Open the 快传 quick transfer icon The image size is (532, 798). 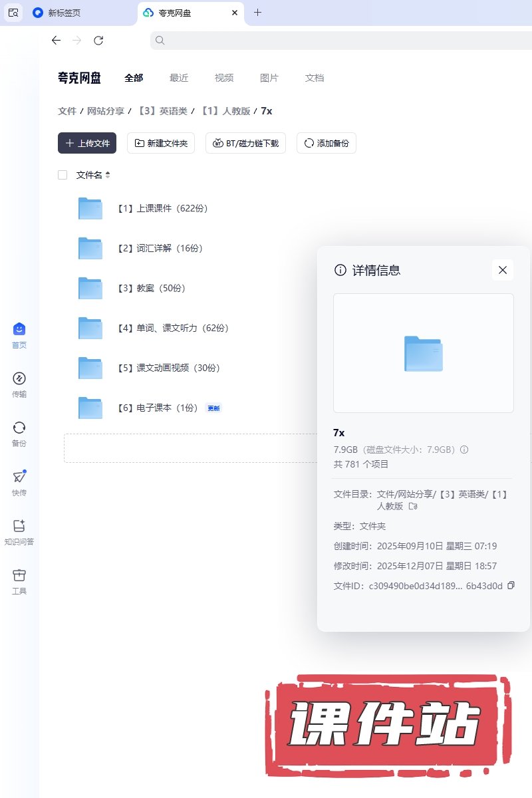point(19,477)
